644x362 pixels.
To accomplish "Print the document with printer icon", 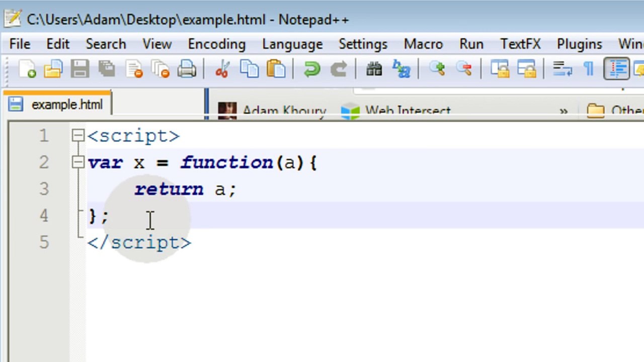I will pyautogui.click(x=187, y=69).
